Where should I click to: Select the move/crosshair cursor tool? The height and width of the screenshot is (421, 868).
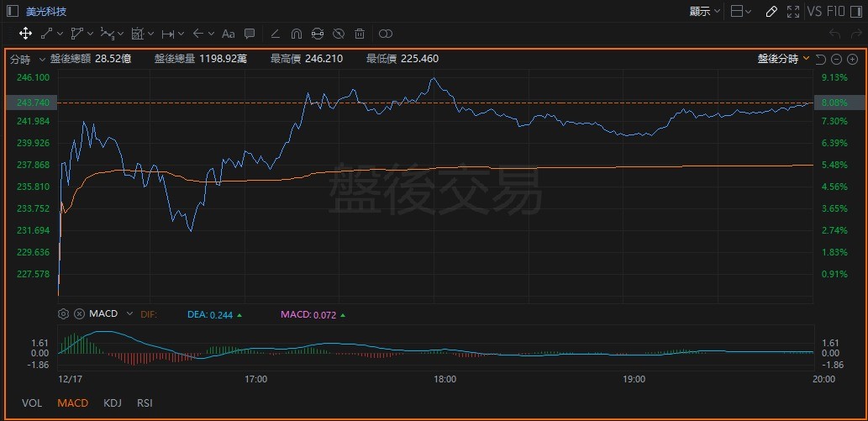pos(25,34)
